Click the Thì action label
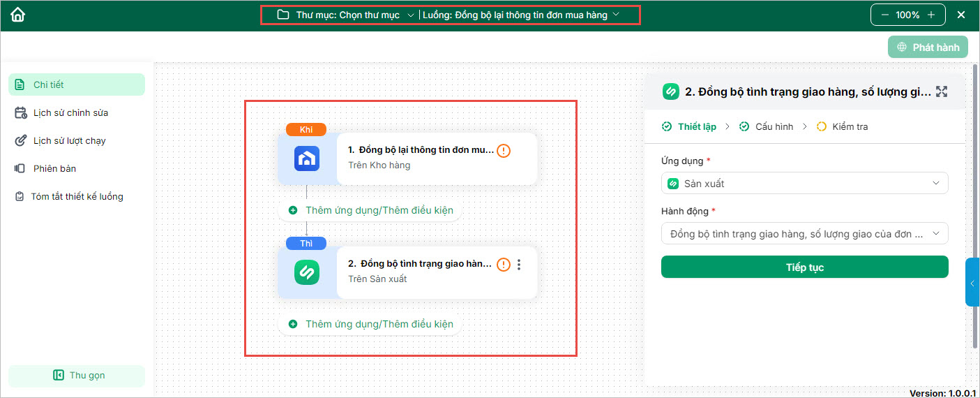 coord(306,243)
